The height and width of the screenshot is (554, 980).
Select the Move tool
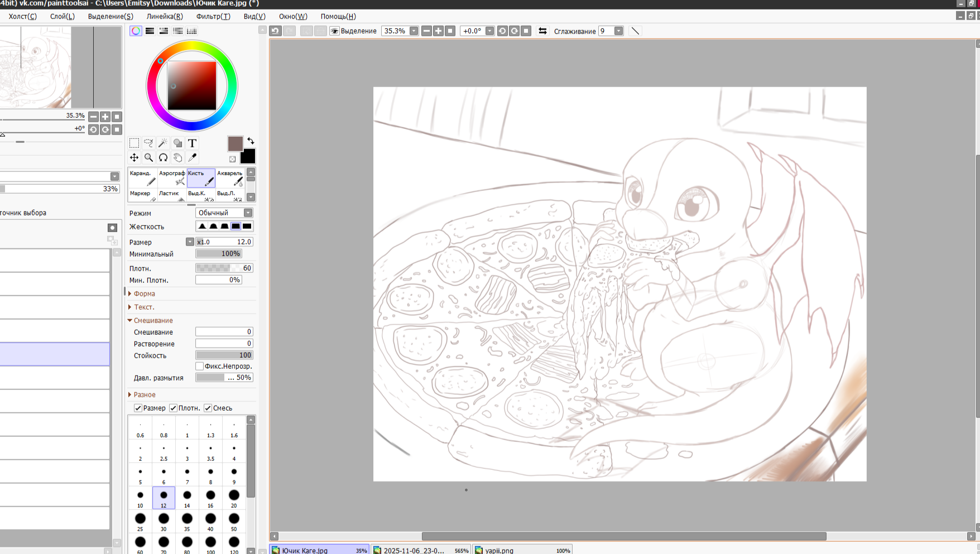tap(134, 158)
